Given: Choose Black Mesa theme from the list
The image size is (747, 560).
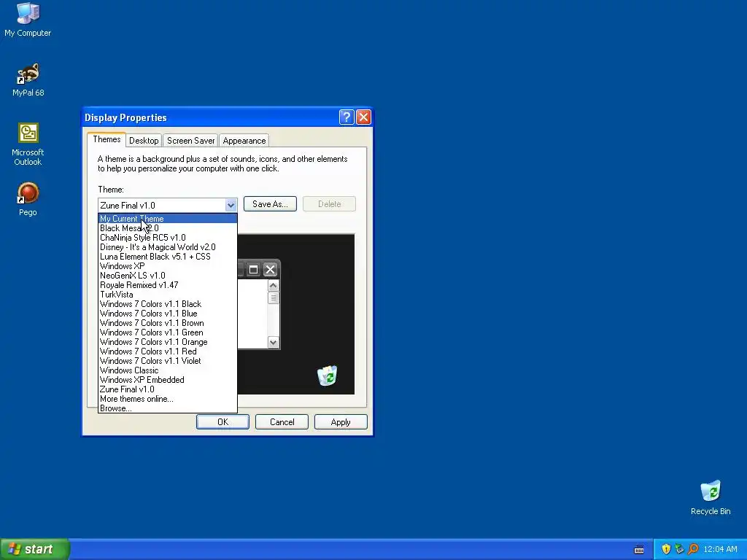Looking at the screenshot, I should click(168, 228).
